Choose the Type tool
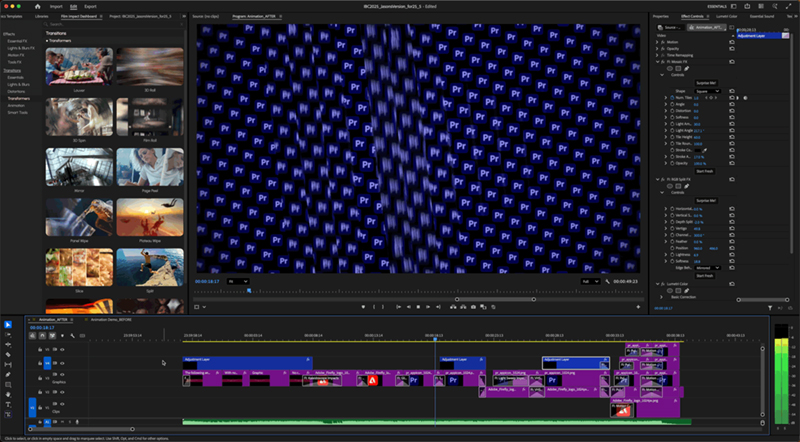Screen dimensions: 800x442 (x=7, y=404)
